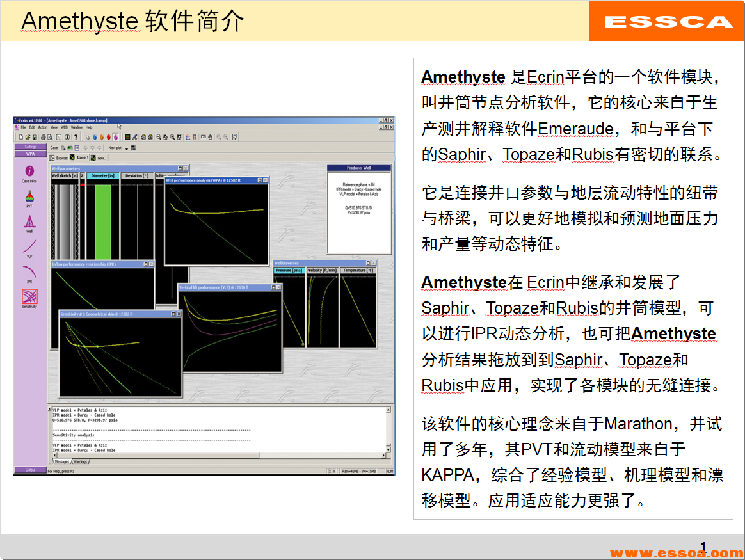Open the IPR icon in the sidebar
Image resolution: width=745 pixels, height=560 pixels.
[x=29, y=272]
